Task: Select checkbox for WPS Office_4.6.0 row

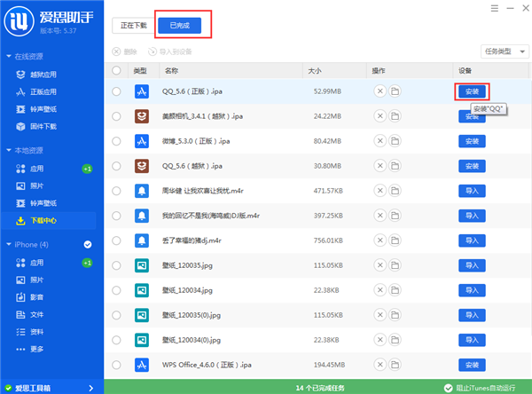Action: [x=116, y=365]
